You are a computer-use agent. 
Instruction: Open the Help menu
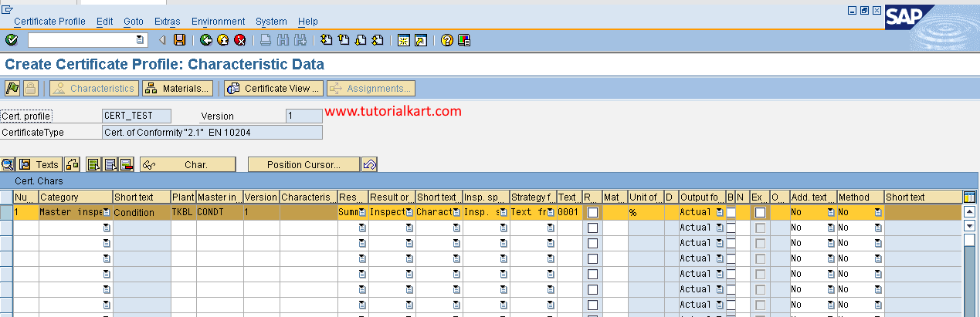(x=307, y=22)
